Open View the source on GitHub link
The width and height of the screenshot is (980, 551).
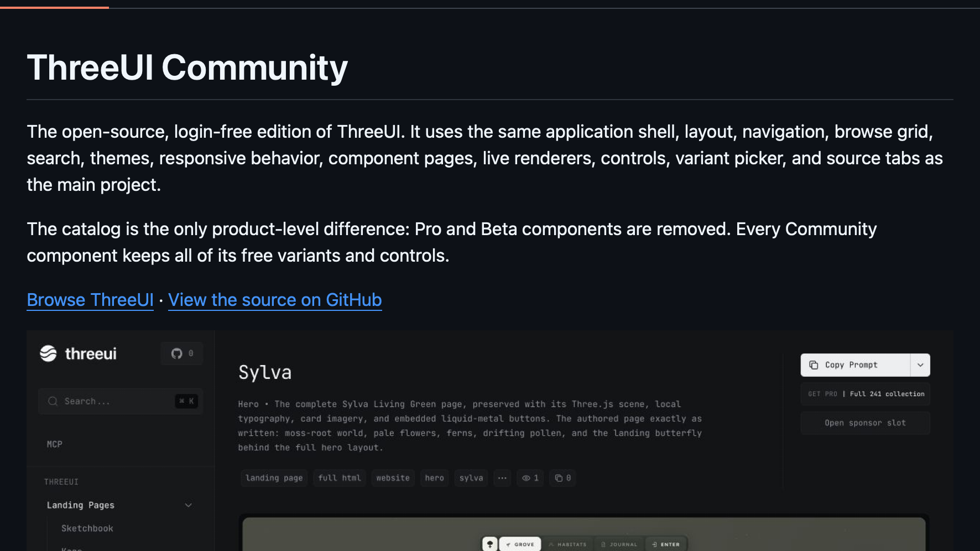coord(275,300)
